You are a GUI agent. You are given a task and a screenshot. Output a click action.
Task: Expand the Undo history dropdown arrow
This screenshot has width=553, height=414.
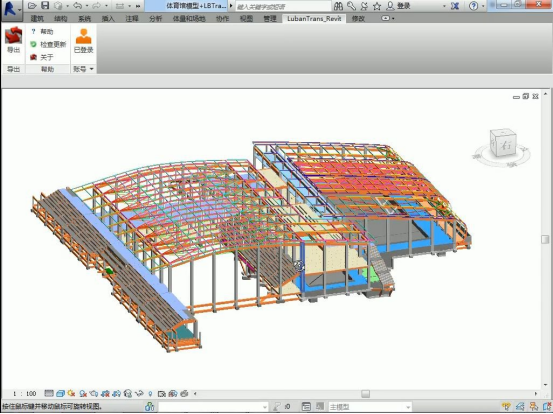(87, 6)
